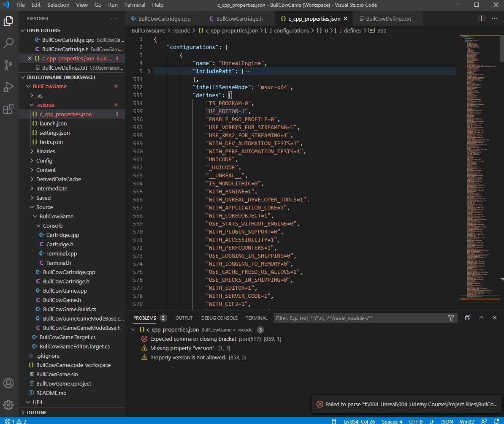Open the Terminal menu
The width and height of the screenshot is (504, 424).
[x=135, y=5]
